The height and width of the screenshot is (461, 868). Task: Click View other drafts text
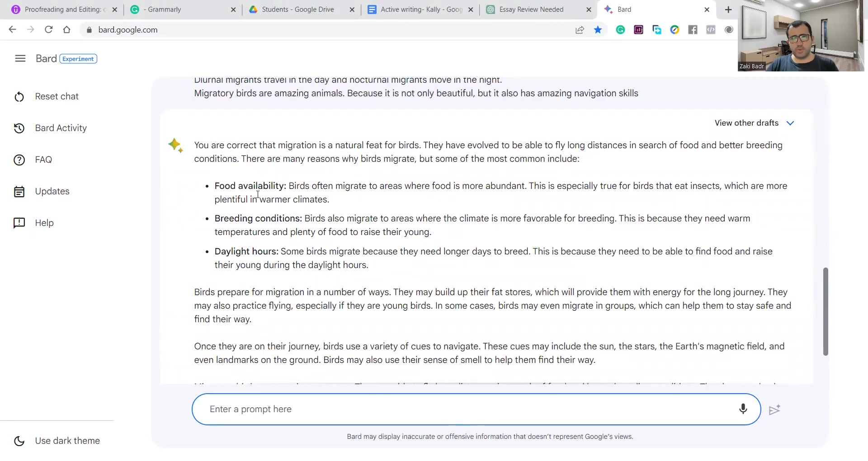pos(746,123)
